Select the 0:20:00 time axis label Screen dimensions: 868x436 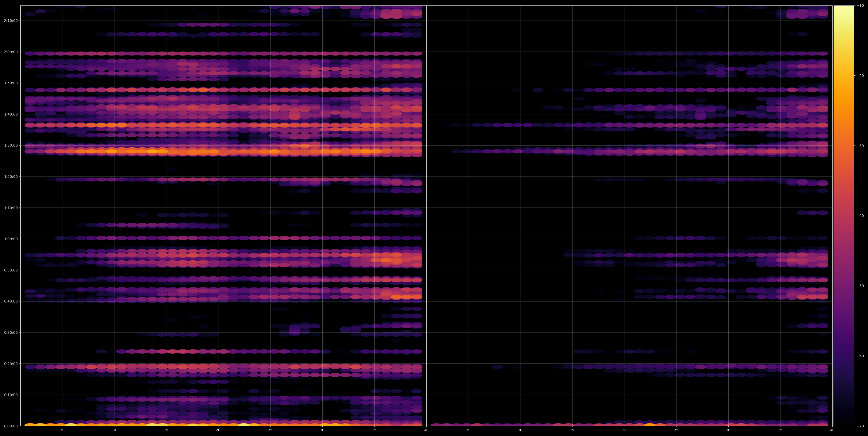(x=11, y=364)
